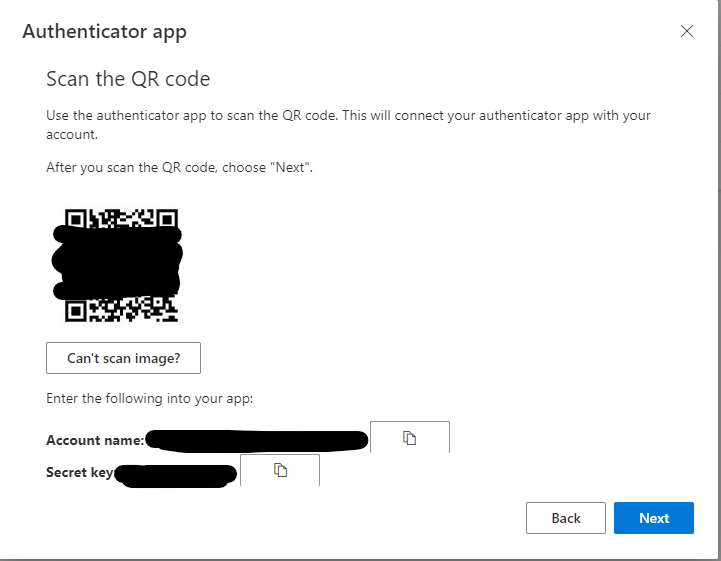
Task: Click the "Secret key" label
Action: pyautogui.click(x=80, y=472)
